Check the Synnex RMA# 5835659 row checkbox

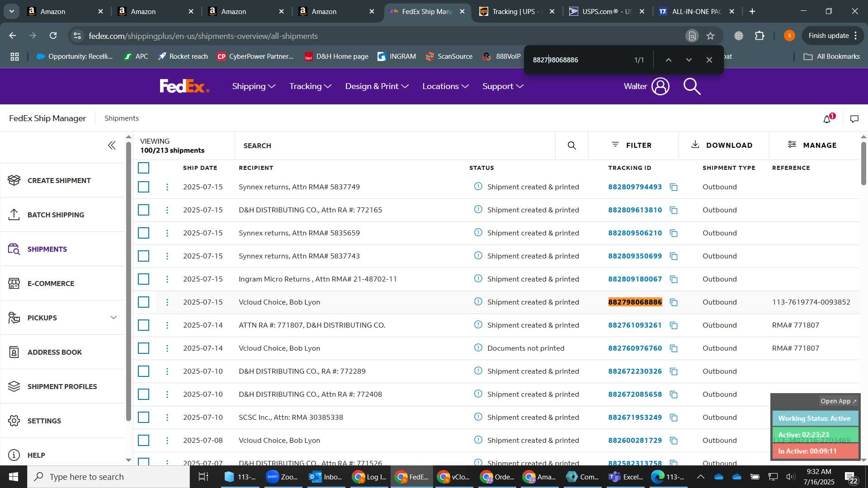tap(144, 233)
